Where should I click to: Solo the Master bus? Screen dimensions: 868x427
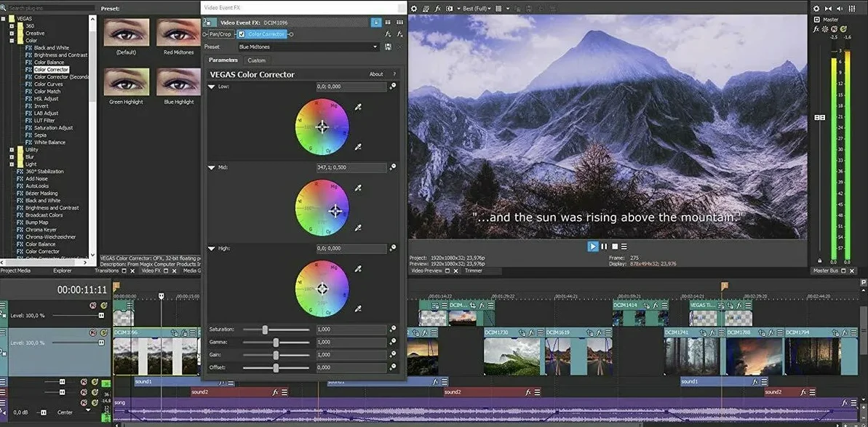coord(843,29)
